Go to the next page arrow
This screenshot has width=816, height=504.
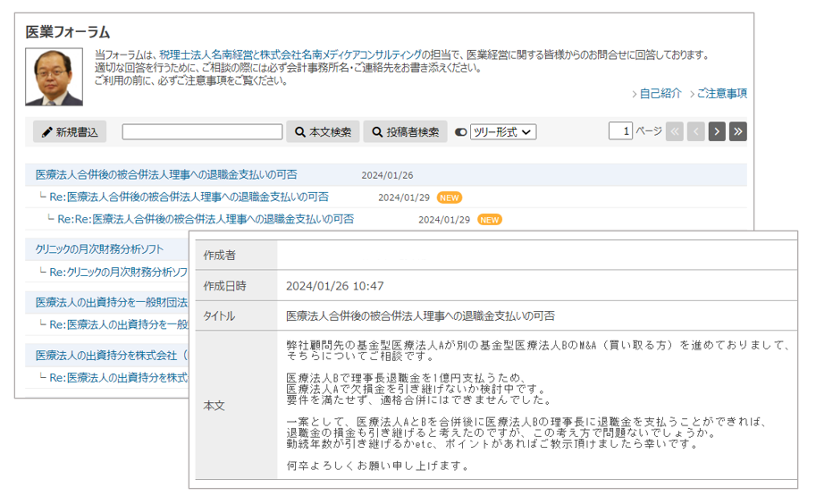tap(717, 131)
